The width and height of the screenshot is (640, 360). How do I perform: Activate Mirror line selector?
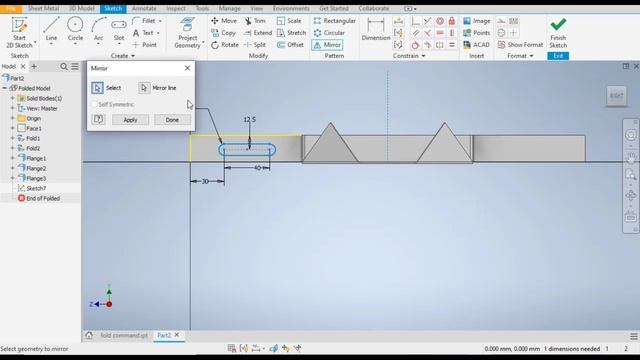tap(144, 88)
